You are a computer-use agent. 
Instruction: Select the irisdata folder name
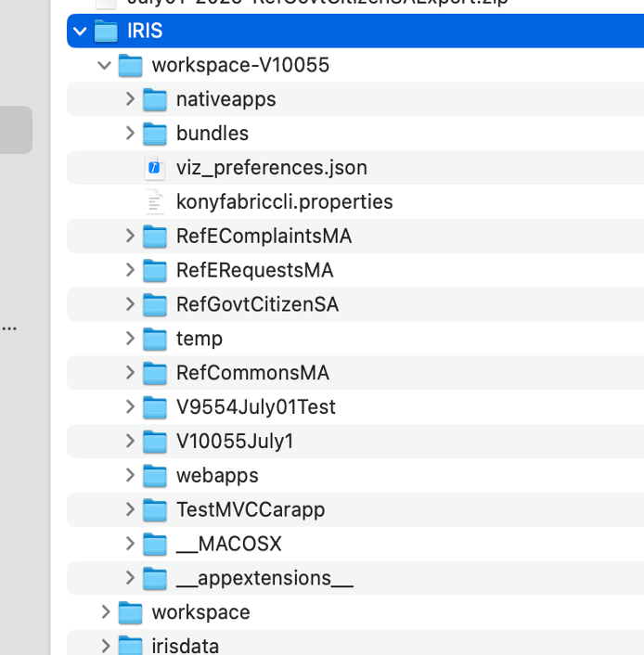point(186,647)
